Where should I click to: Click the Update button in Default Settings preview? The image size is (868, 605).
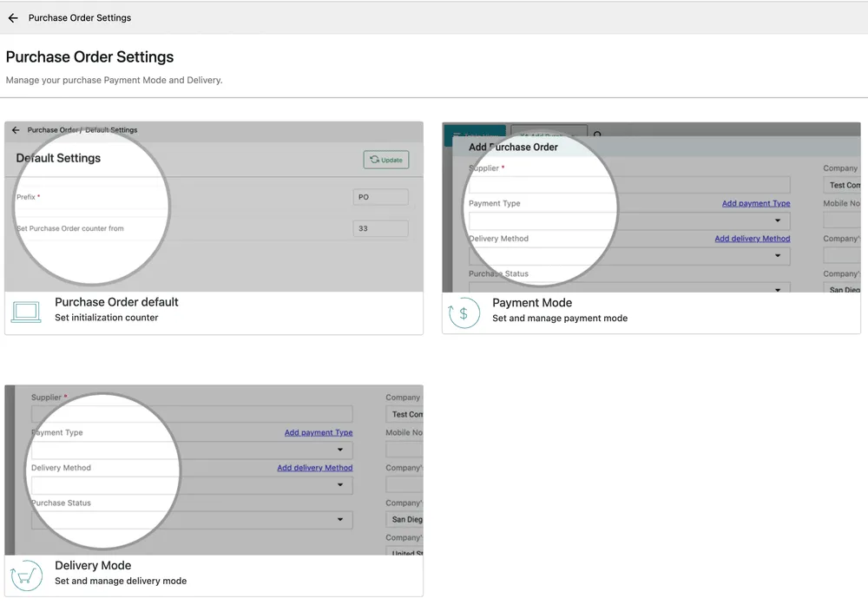(386, 160)
